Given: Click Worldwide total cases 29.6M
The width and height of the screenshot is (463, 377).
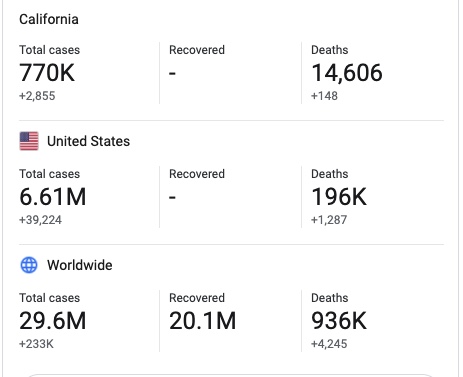Looking at the screenshot, I should pyautogui.click(x=53, y=321).
